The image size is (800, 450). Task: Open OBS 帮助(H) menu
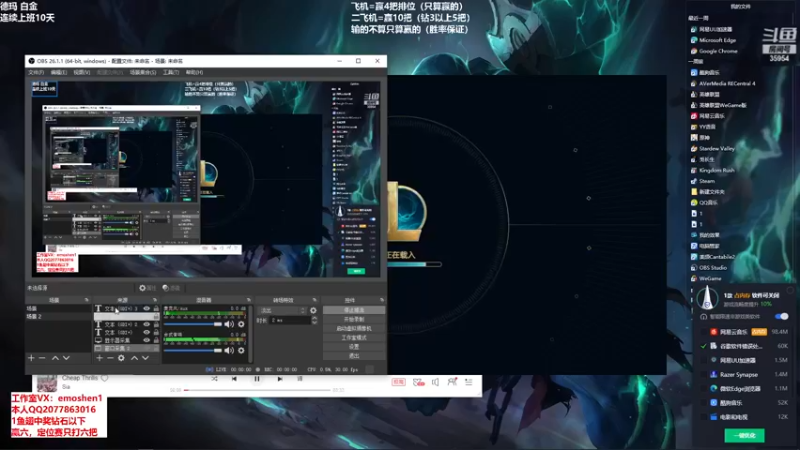coord(194,72)
